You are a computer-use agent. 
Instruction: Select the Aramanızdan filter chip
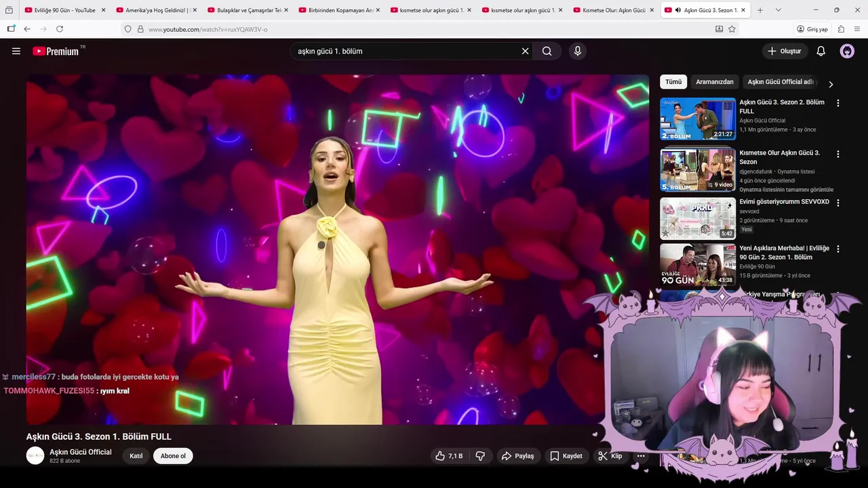pos(715,82)
